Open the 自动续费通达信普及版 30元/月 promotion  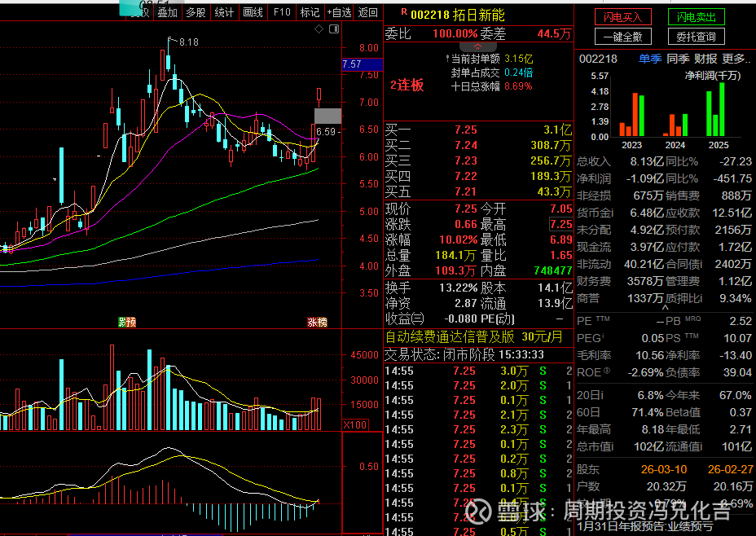coord(474,336)
